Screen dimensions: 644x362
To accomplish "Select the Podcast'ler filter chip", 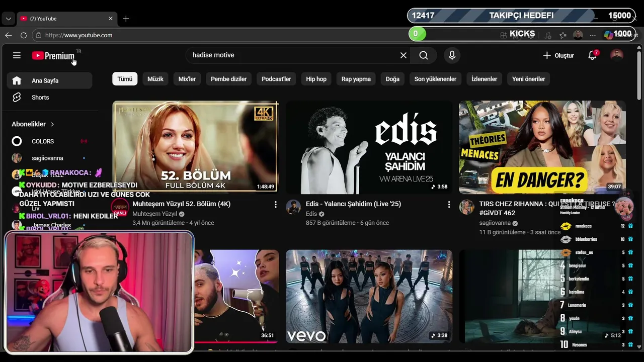I will (x=276, y=79).
